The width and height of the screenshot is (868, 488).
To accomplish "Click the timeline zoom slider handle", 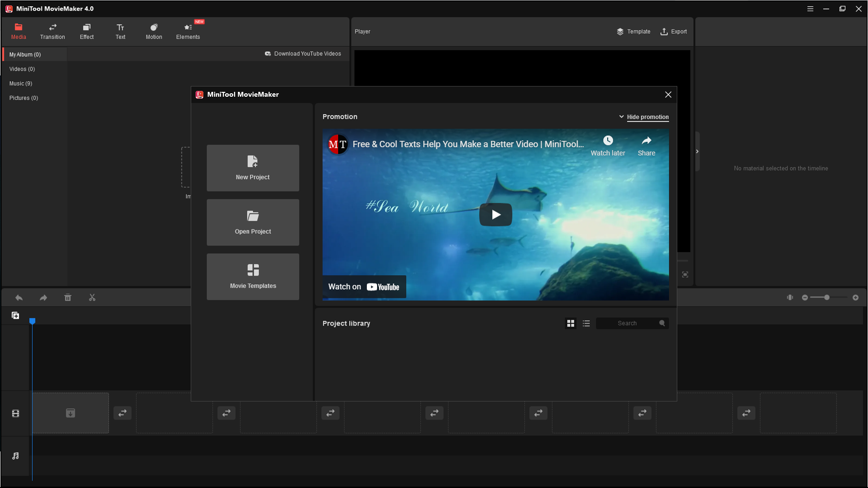I will coord(827,297).
